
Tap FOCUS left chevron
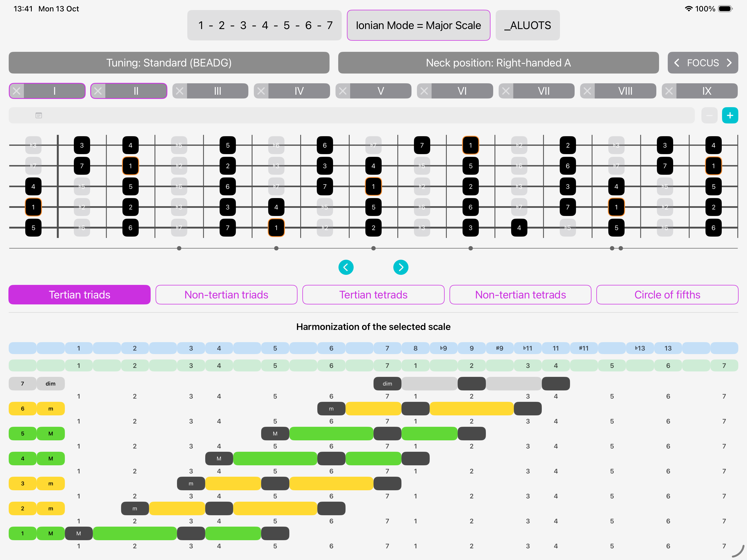click(677, 63)
